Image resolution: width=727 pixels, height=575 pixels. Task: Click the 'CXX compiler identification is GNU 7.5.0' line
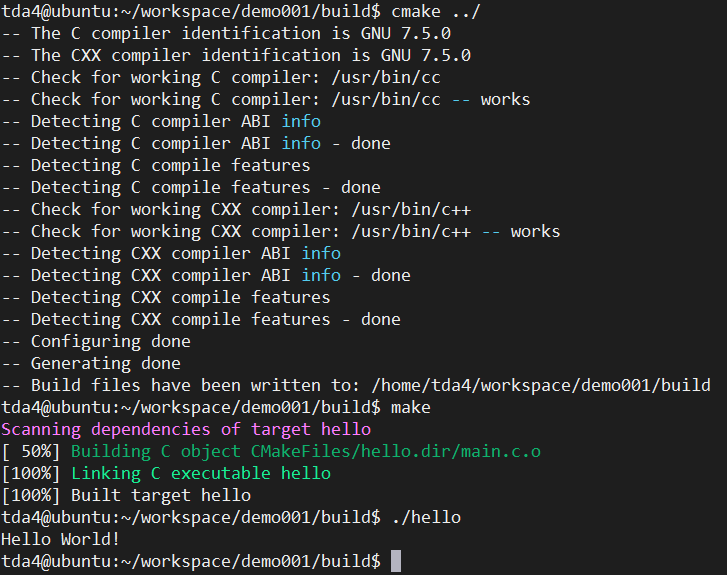236,56
